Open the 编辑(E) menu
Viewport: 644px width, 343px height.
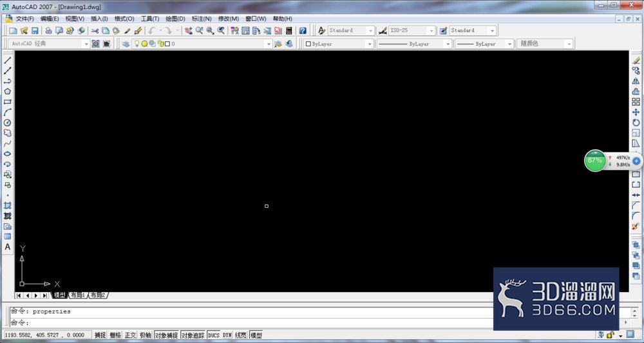coord(50,19)
